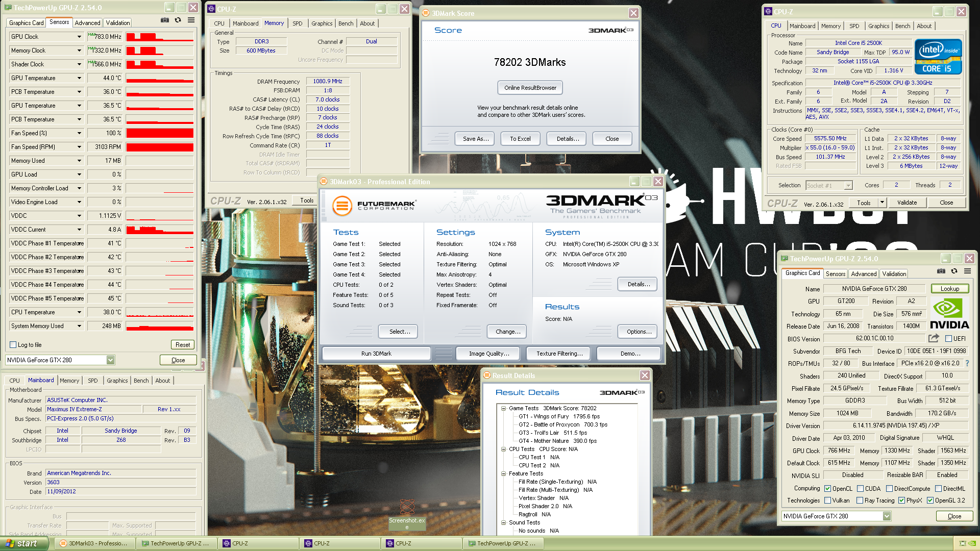980x551 pixels.
Task: Click the NVIDIA system tray icon
Action: 972,543
